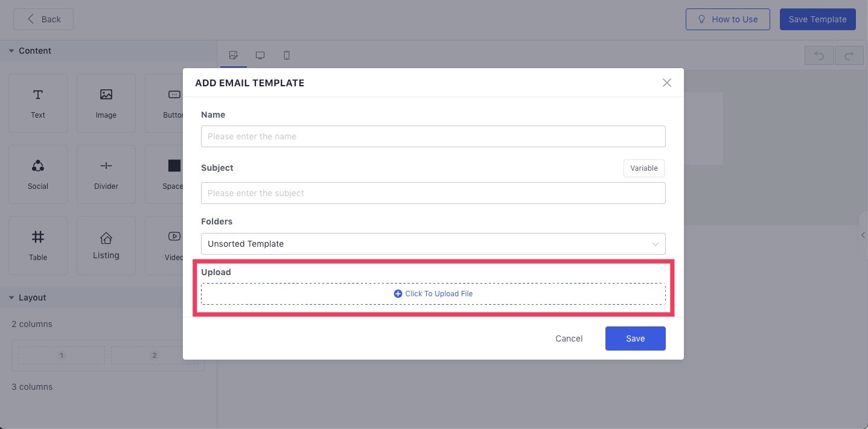Add a Social block to the template

(37, 174)
